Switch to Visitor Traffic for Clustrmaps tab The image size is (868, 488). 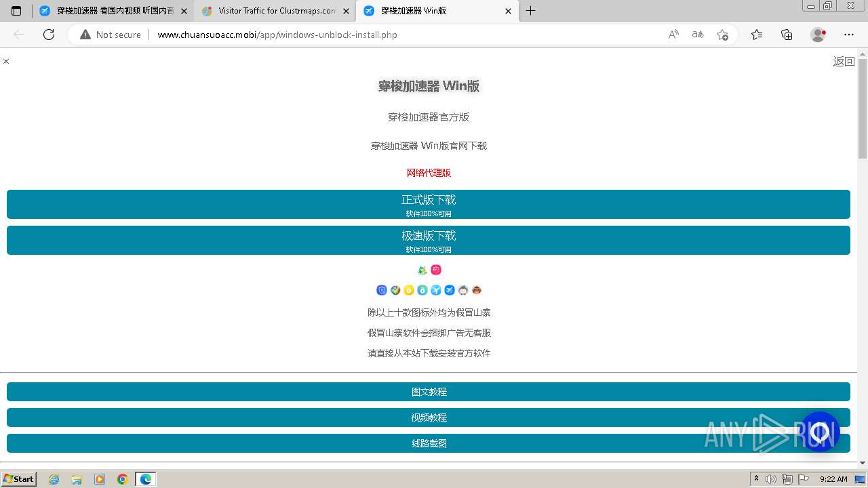point(275,11)
